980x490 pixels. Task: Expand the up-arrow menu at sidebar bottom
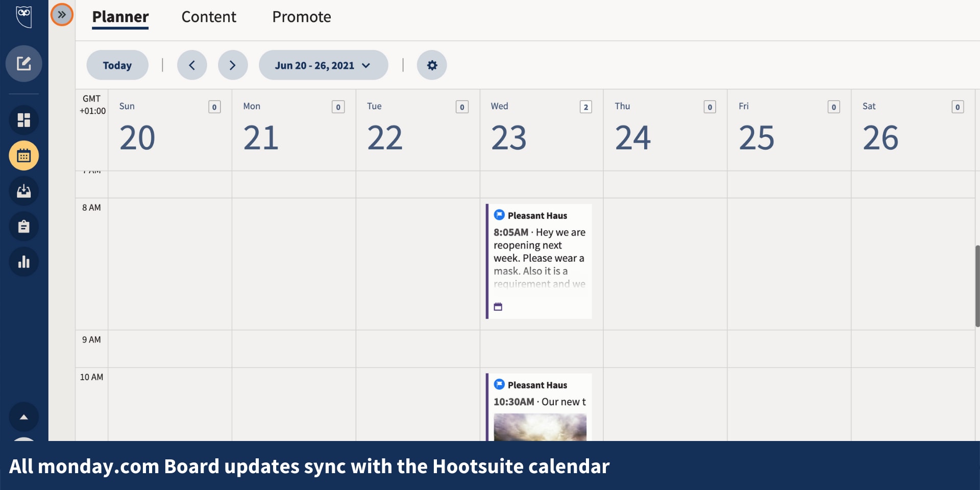24,417
